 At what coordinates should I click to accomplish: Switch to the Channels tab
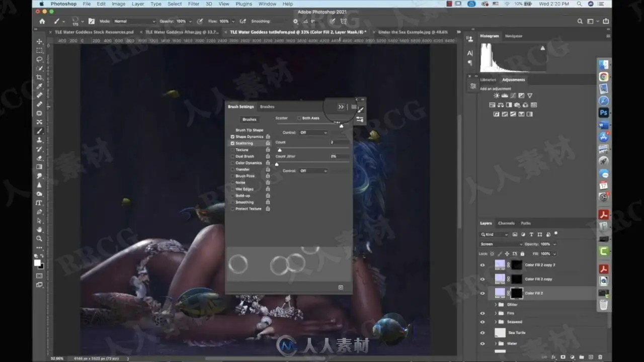point(506,223)
